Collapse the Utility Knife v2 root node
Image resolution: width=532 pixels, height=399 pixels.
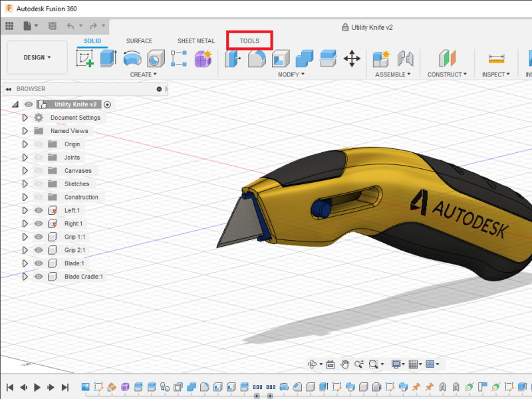coord(15,104)
